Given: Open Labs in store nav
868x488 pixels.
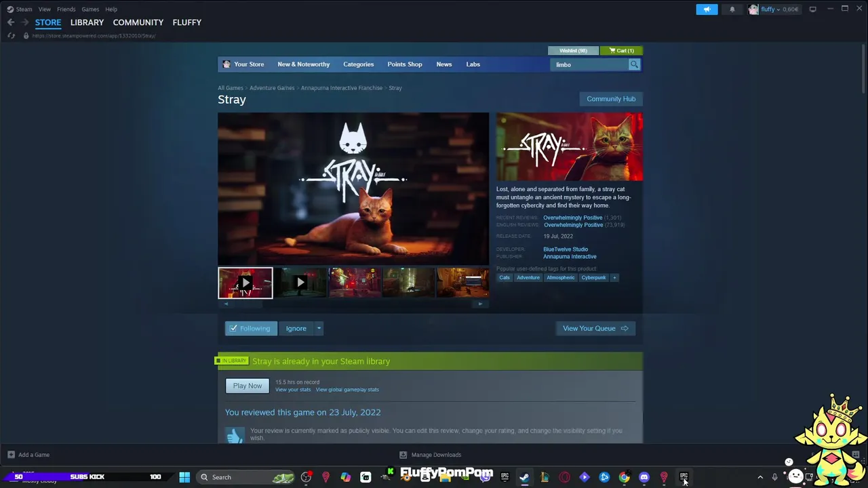Looking at the screenshot, I should click(473, 64).
